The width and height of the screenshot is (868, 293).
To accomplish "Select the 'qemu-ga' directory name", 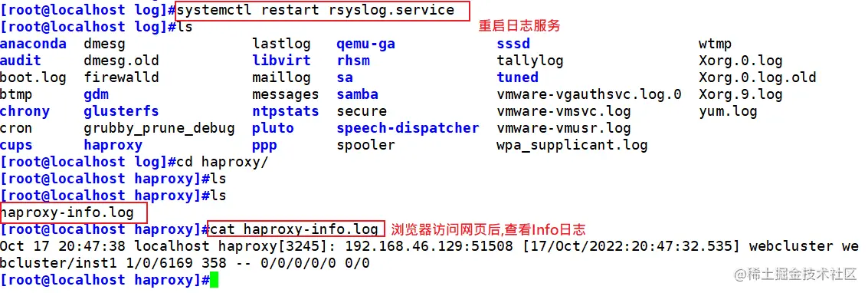I will tap(366, 44).
